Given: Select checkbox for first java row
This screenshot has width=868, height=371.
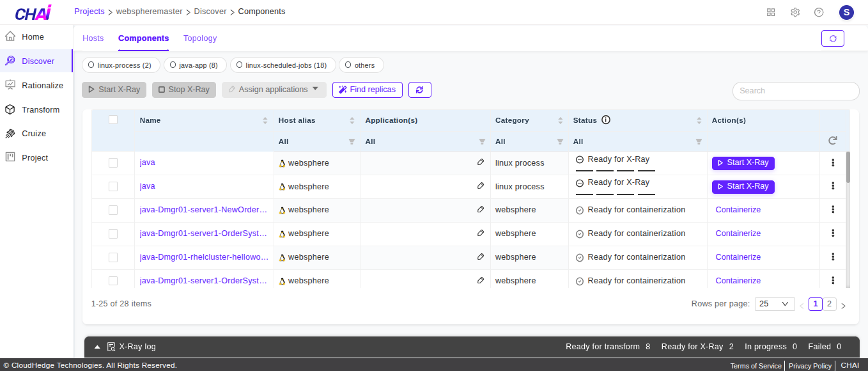Looking at the screenshot, I should 113,163.
